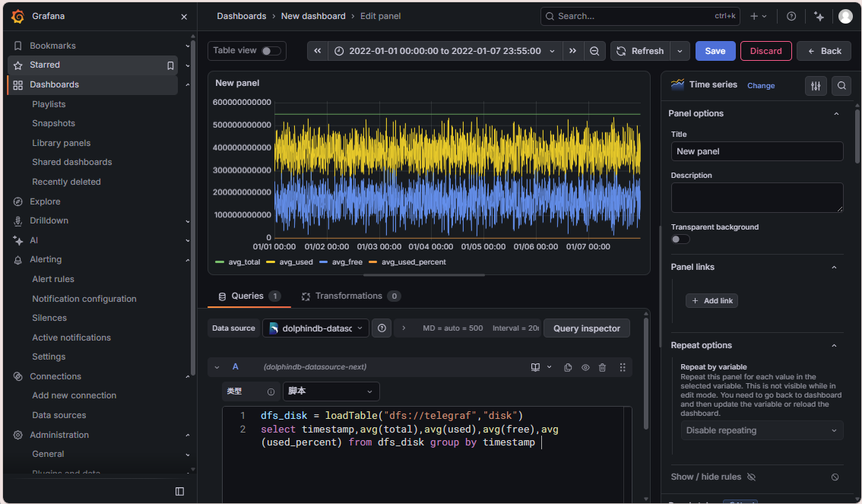
Task: Open Alert rules in the sidebar
Action: (52, 279)
